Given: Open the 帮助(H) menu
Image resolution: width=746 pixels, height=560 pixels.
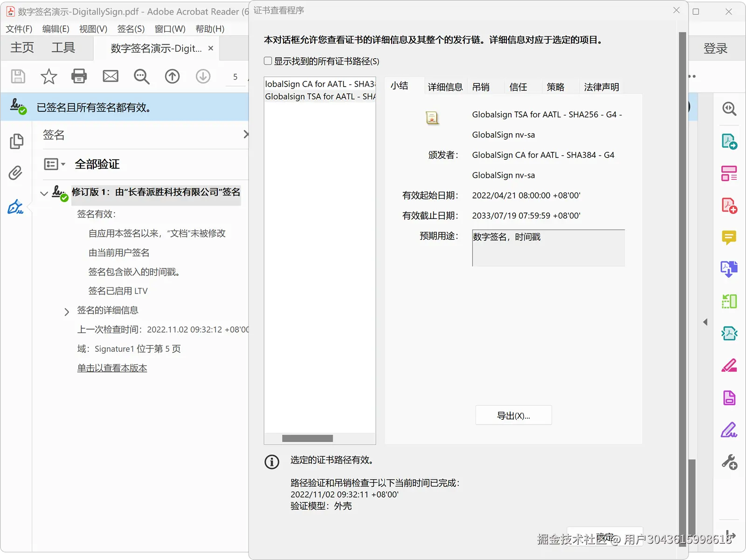Looking at the screenshot, I should tap(210, 29).
